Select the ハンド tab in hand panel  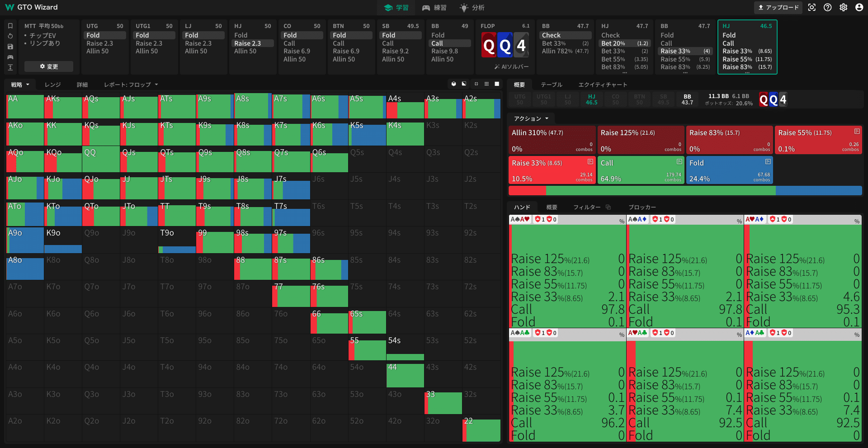522,207
